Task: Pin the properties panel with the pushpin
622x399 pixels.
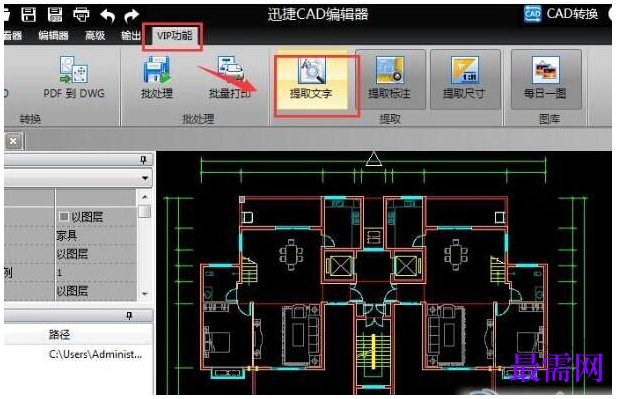Action: (x=143, y=159)
